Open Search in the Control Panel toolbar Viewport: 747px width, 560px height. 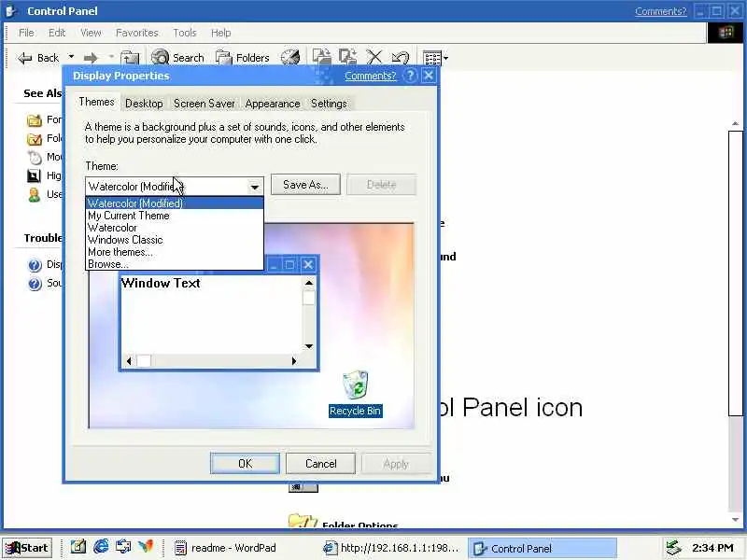click(x=177, y=58)
